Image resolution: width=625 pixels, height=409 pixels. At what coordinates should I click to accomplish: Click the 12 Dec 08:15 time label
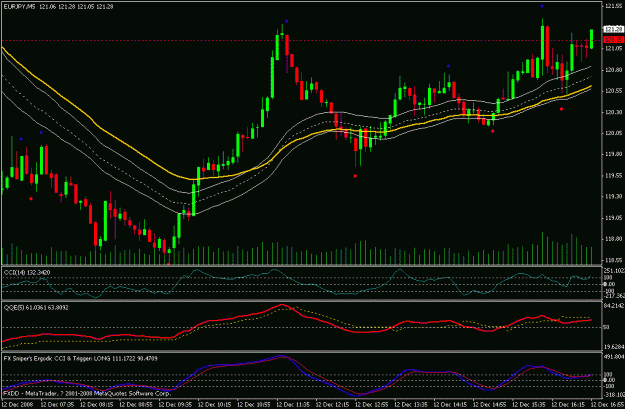pyautogui.click(x=96, y=404)
